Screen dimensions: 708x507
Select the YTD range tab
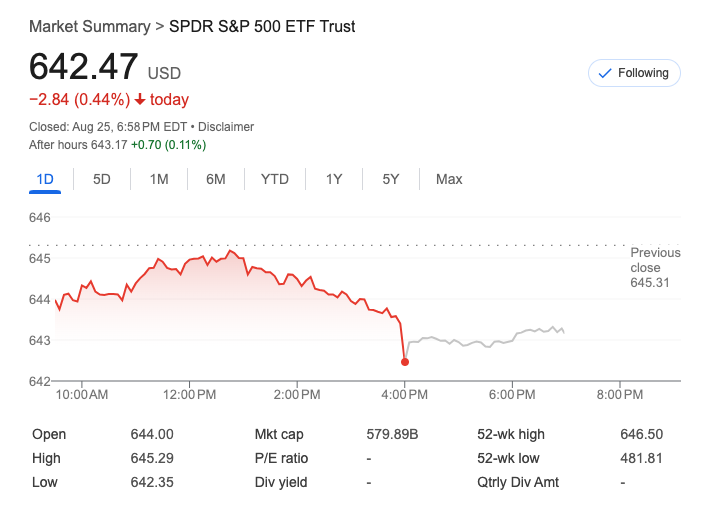coord(275,179)
